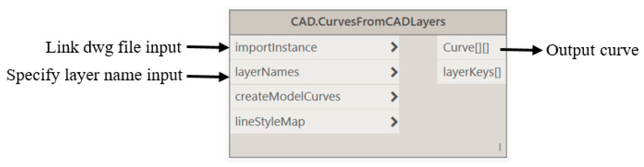
Task: Click the Curve[][] output port
Action: [x=466, y=48]
